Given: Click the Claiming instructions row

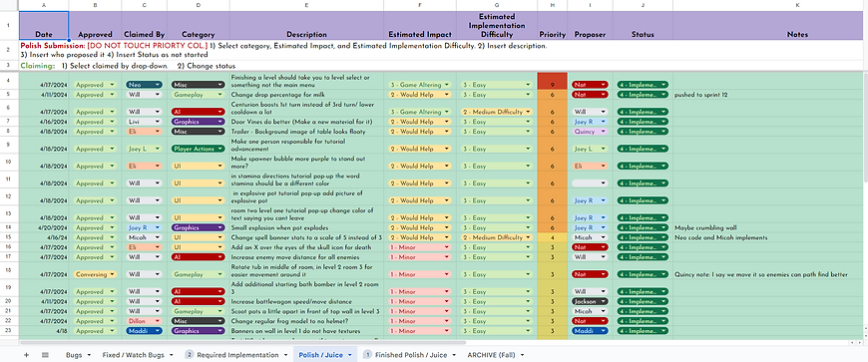Looking at the screenshot, I should [441, 66].
